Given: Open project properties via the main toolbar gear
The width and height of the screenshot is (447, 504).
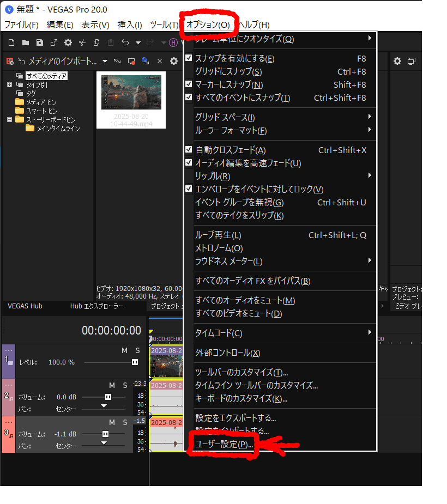Looking at the screenshot, I should pos(68,42).
